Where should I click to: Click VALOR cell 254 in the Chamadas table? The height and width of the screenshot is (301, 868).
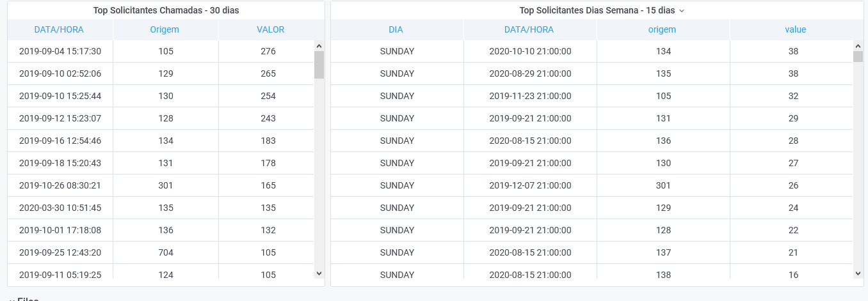point(268,96)
